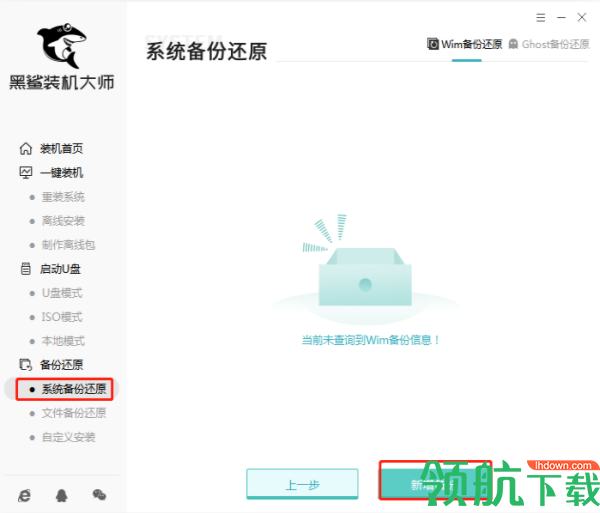Click the 上一步 button

pos(302,484)
